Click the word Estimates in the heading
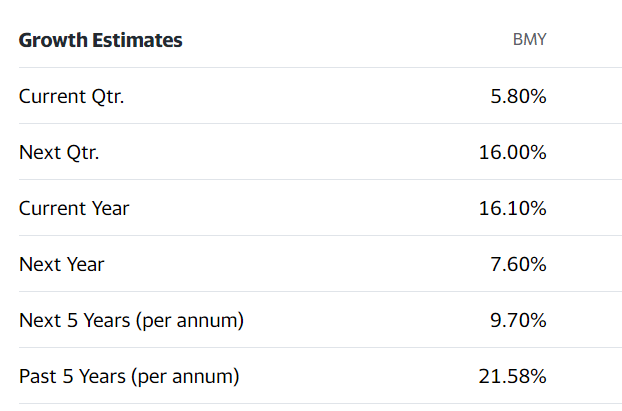Image resolution: width=622 pixels, height=411 pixels. coord(137,40)
